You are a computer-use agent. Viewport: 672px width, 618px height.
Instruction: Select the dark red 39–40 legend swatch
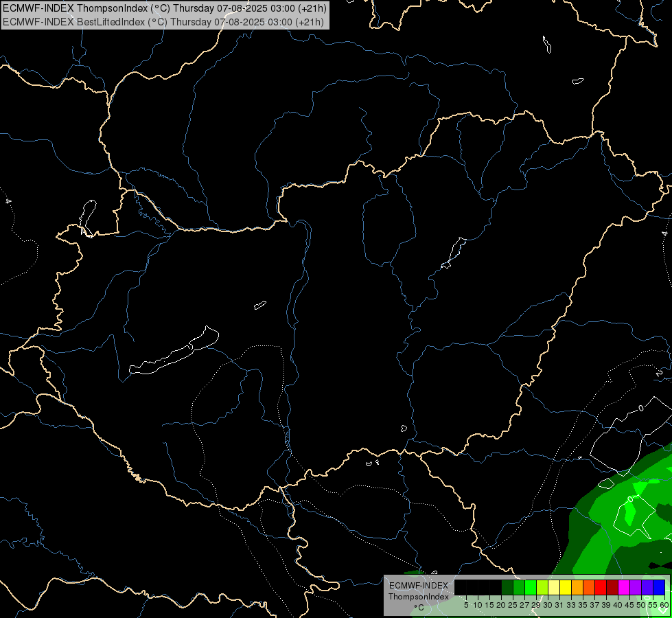coord(612,587)
